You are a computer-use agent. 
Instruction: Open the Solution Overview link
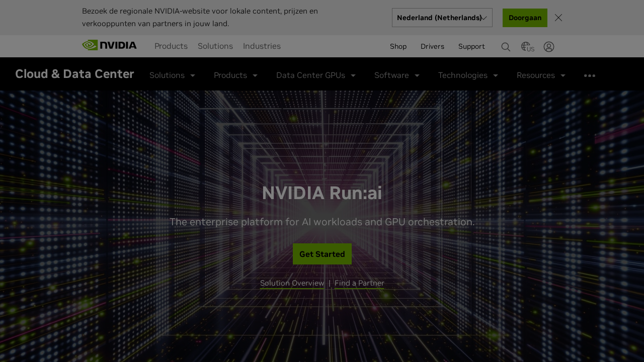point(292,283)
